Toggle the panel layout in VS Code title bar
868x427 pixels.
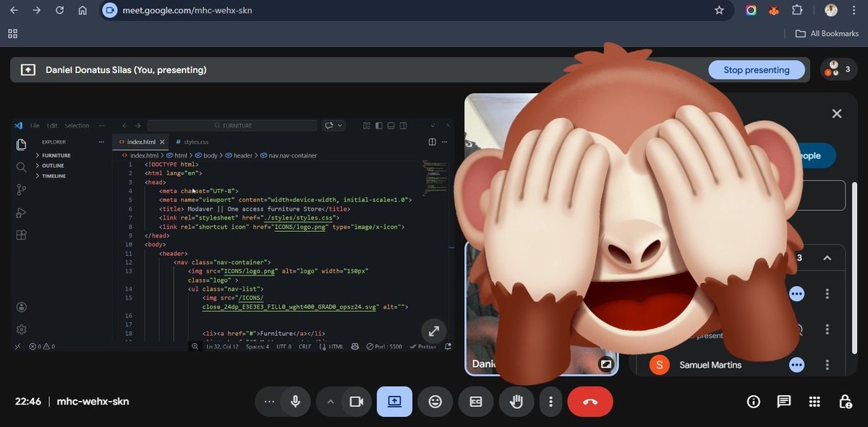click(x=390, y=125)
